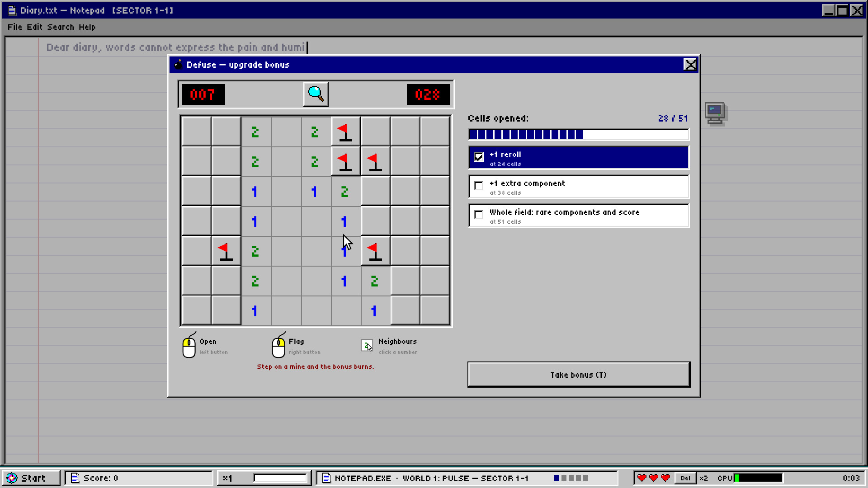Click the flag in the far-left flagged cell
The height and width of the screenshot is (488, 868).
pos(226,251)
